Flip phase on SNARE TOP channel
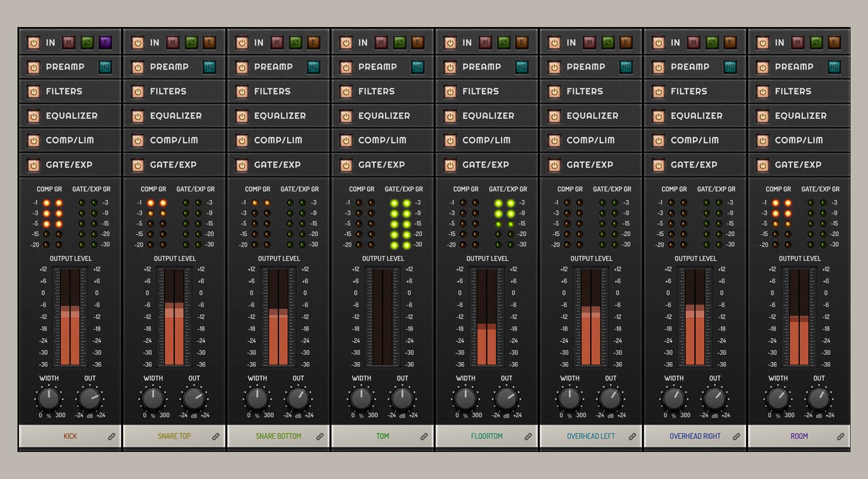The width and height of the screenshot is (868, 479). point(191,42)
